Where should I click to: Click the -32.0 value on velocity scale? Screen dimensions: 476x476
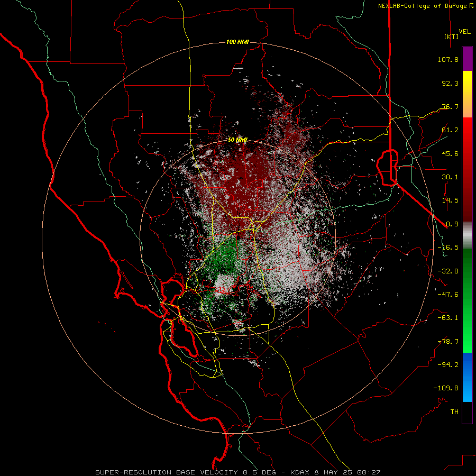tap(448, 271)
